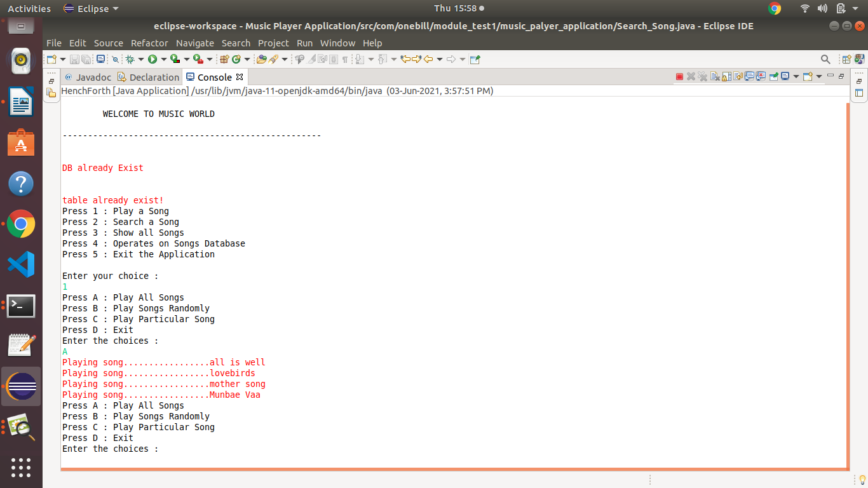Click Back navigation yellow arrow
Viewport: 868px width, 488px height.
pyautogui.click(x=428, y=59)
